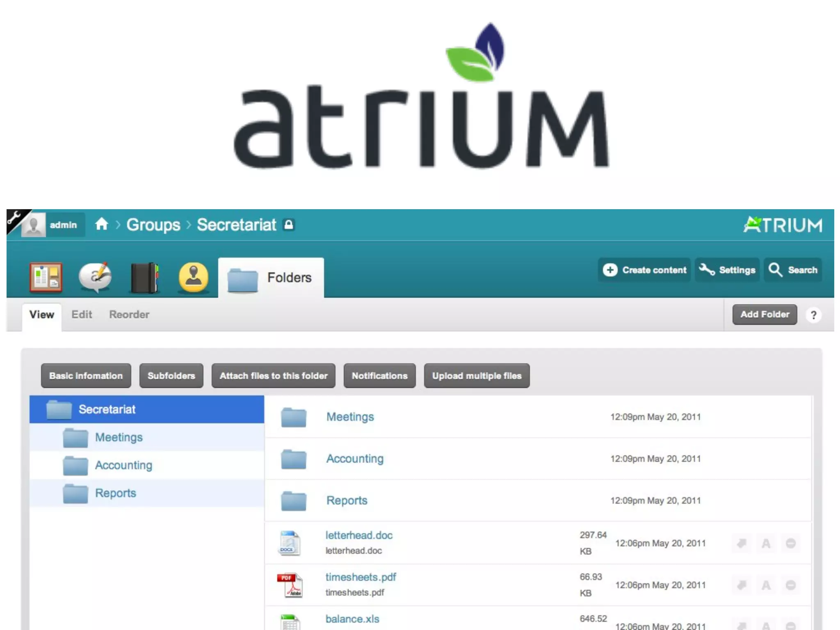The height and width of the screenshot is (630, 840).
Task: Open the Settings menu
Action: coord(727,270)
